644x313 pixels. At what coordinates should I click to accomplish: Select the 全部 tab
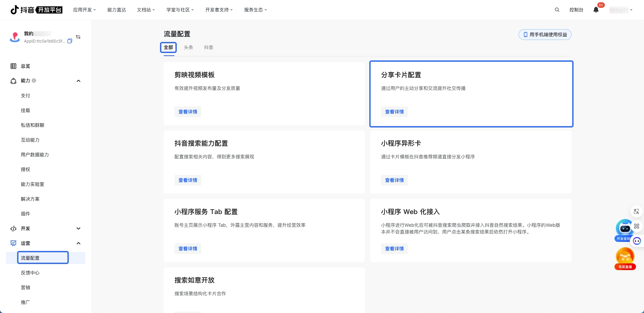[168, 47]
